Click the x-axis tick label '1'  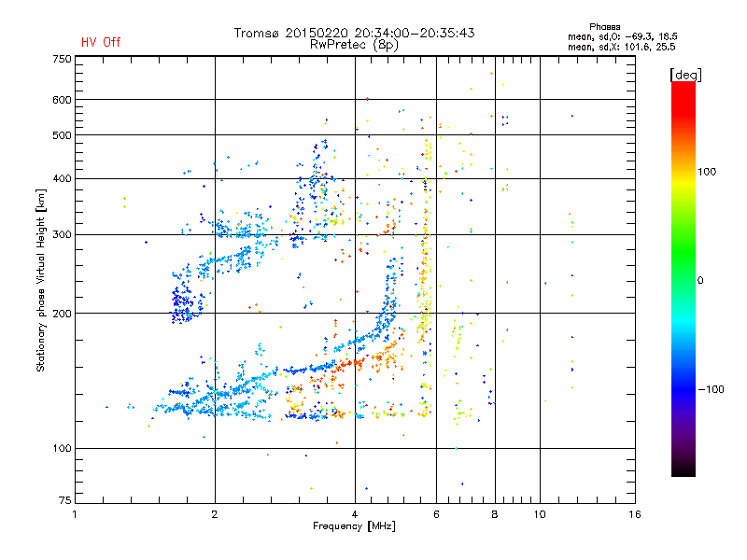click(x=75, y=514)
